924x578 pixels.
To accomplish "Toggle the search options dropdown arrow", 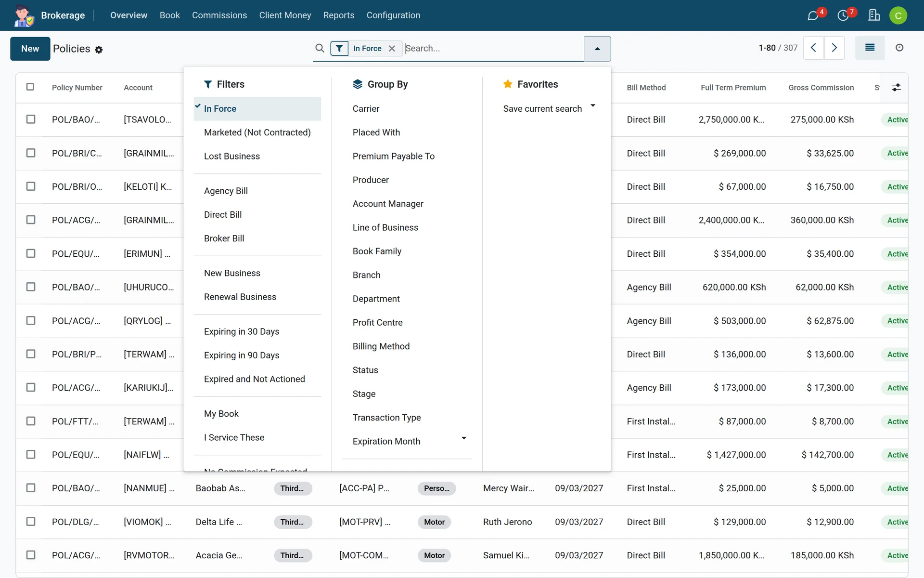I will point(597,49).
